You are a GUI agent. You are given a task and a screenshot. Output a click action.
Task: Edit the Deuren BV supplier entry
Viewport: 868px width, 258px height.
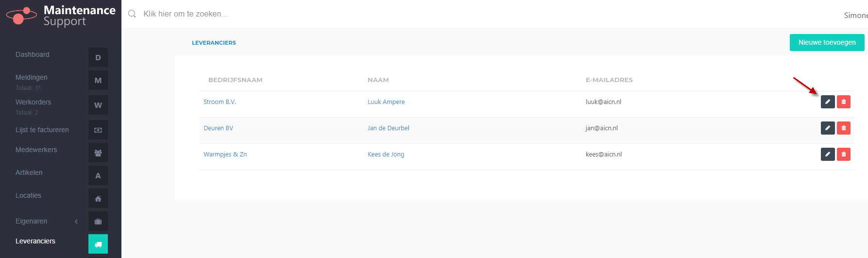click(x=828, y=128)
